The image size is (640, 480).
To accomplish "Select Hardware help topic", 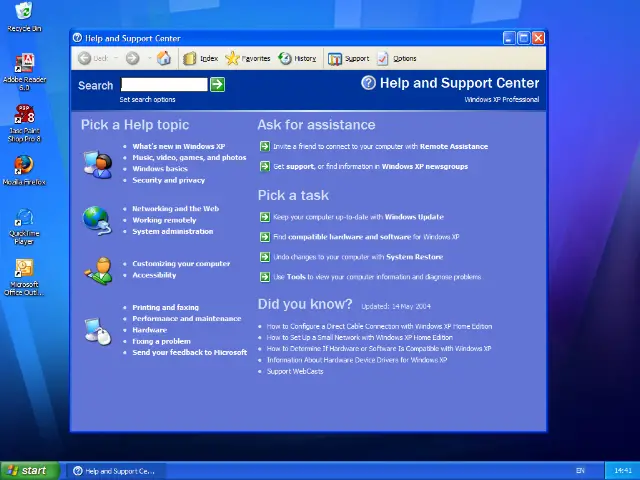I will tap(149, 330).
